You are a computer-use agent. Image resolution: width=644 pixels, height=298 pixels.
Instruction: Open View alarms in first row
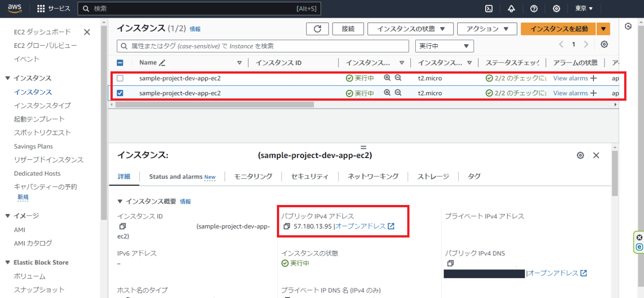570,78
